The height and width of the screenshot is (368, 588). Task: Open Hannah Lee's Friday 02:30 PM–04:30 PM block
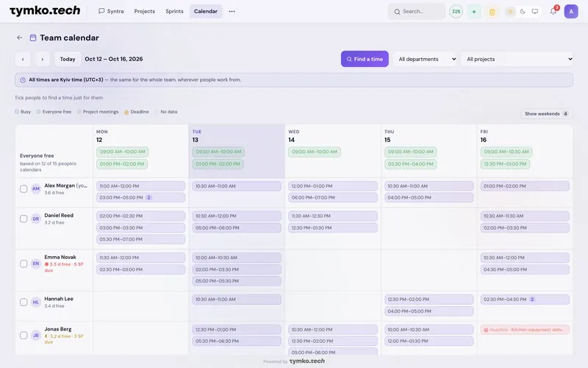(x=525, y=300)
